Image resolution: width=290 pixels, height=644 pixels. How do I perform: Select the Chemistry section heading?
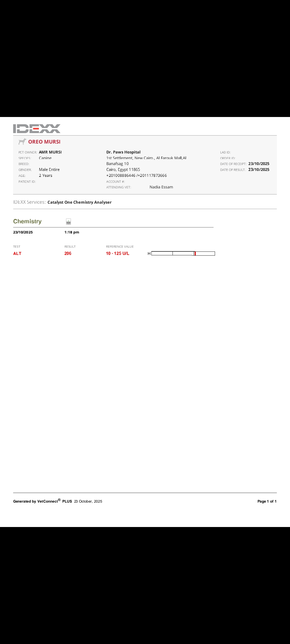coord(27,221)
